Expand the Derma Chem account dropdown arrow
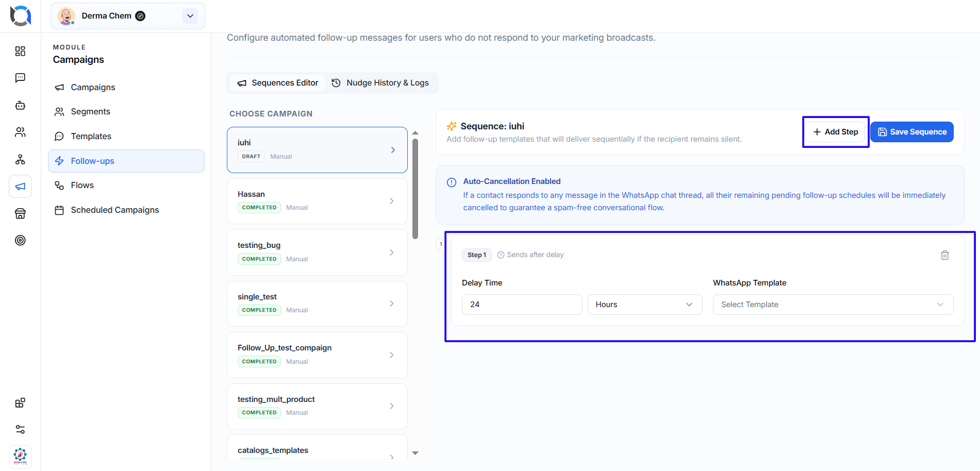The image size is (980, 471). click(x=190, y=16)
